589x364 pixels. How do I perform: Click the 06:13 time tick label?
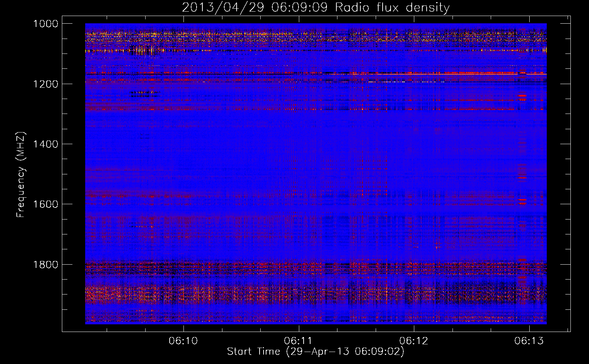pyautogui.click(x=529, y=341)
